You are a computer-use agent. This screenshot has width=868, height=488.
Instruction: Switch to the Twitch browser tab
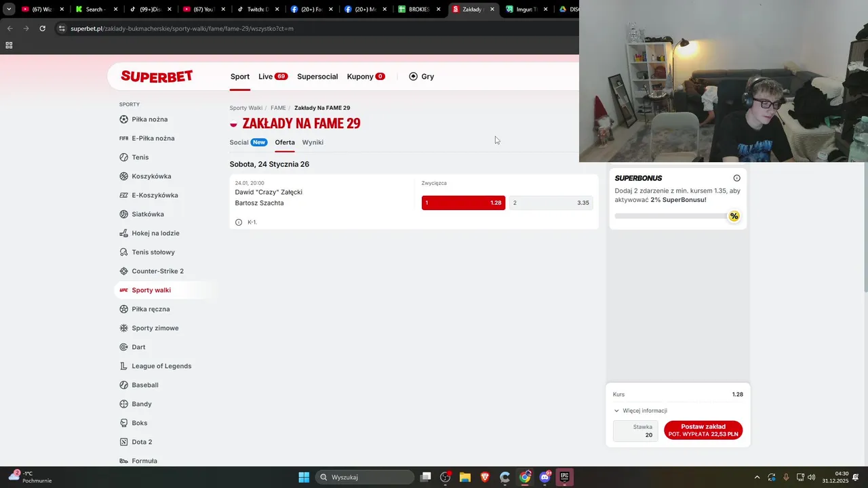coord(257,9)
